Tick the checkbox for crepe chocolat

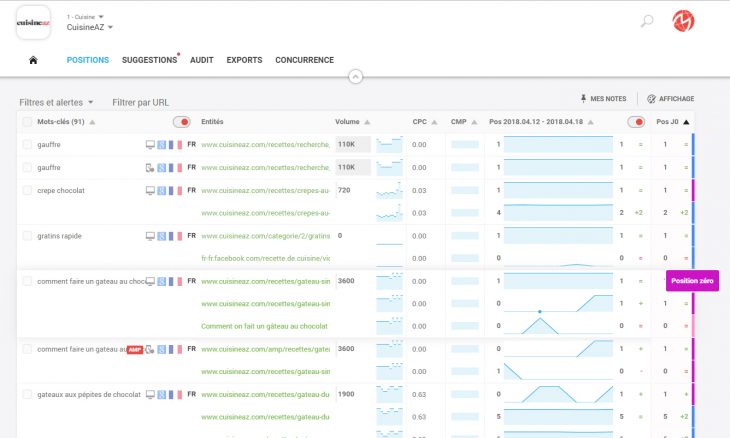[x=27, y=190]
